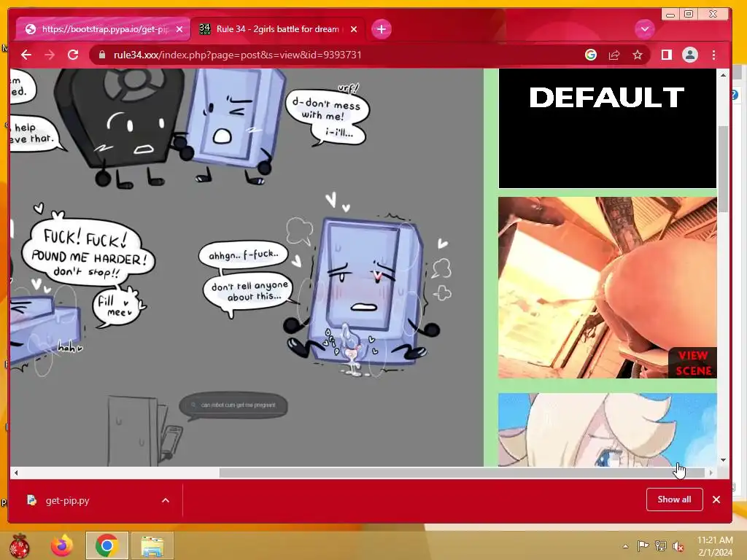Click the horizontal scrollbar left arrow
This screenshot has width=747, height=560.
(16, 472)
